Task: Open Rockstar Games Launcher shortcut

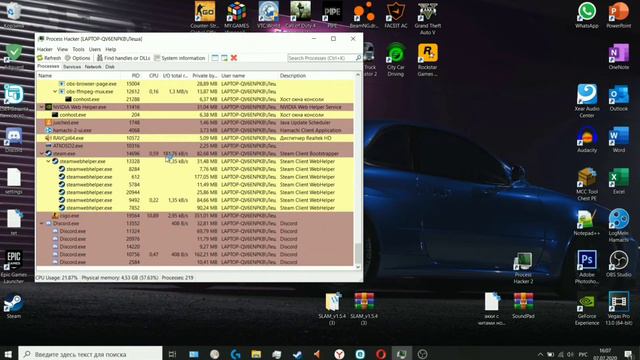Action: coord(427,60)
